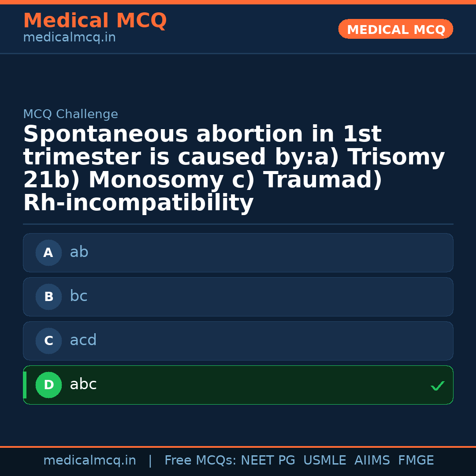Choose the answer text "bc"
Viewport: 476px width, 476px height.
(x=78, y=296)
